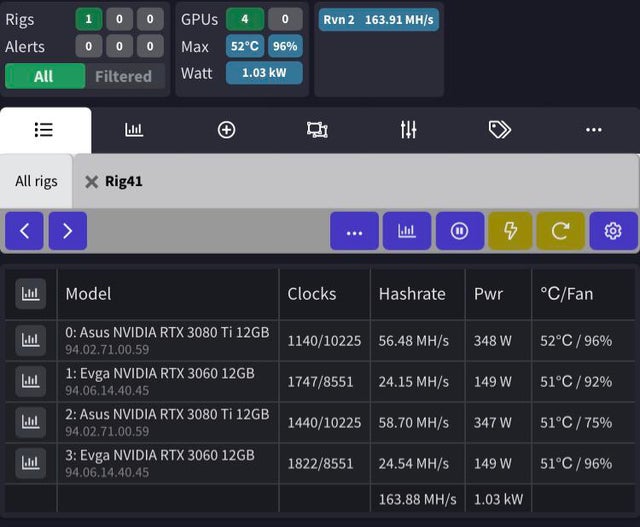Click temperature/fan 51°C / 75% cell
Viewport: 640px width, 527px height.
576,422
